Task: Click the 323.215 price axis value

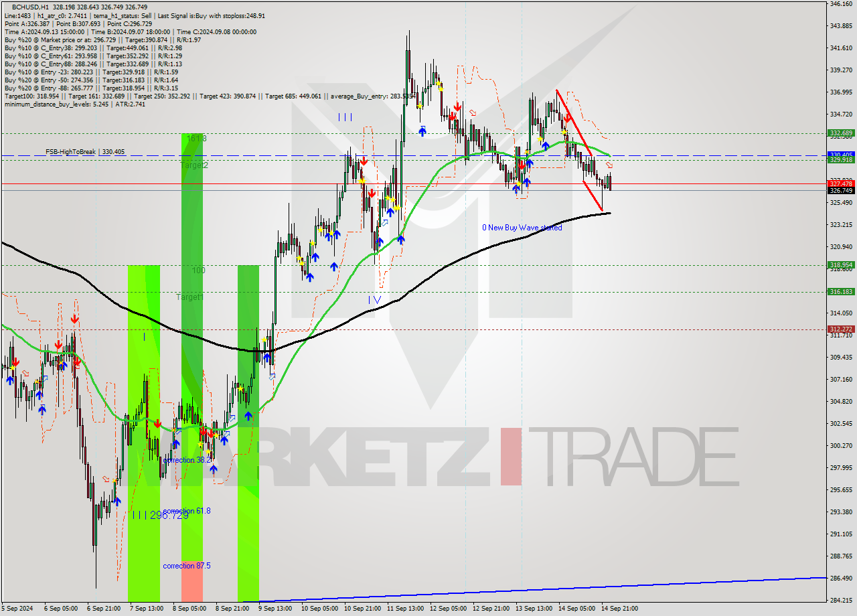Action: tap(841, 225)
